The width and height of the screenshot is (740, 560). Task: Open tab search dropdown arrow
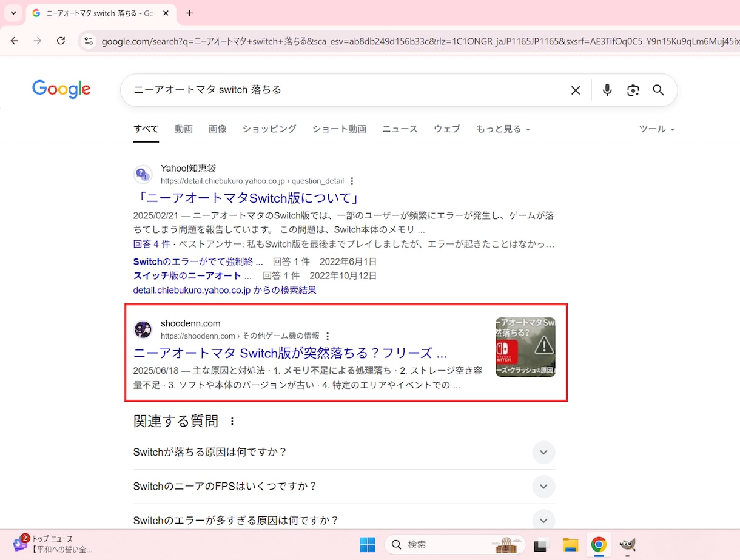click(13, 13)
